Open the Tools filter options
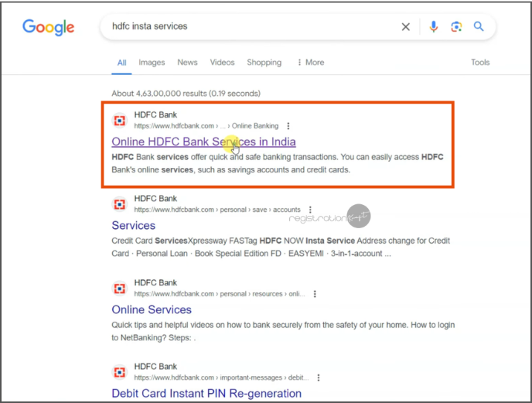Screen dimensions: 532x403 (480, 63)
